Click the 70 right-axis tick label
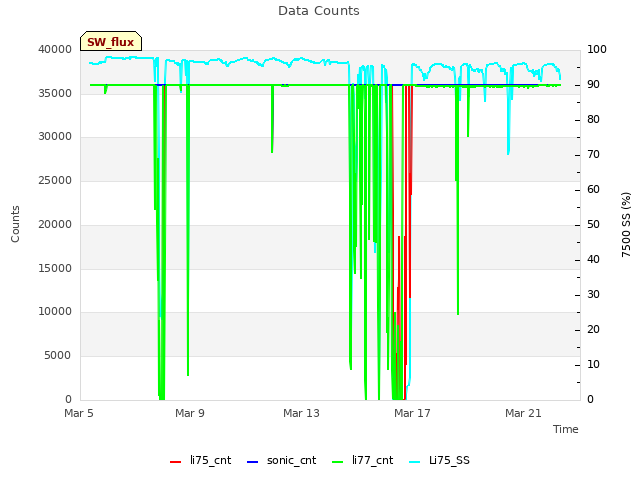Image resolution: width=640 pixels, height=480 pixels. tap(593, 155)
